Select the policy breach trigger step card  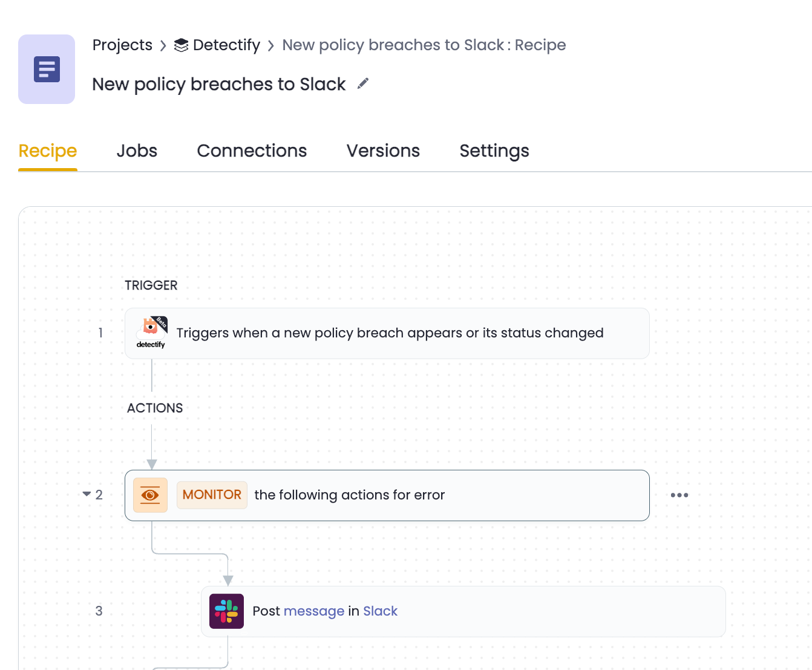click(387, 333)
